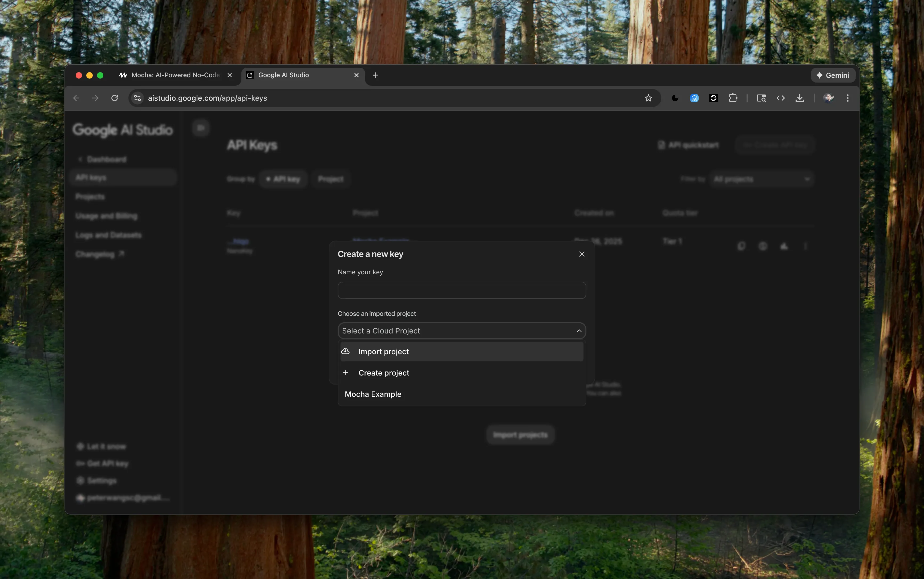Open Gemini from the browser toolbar
This screenshot has height=579, width=924.
(833, 75)
